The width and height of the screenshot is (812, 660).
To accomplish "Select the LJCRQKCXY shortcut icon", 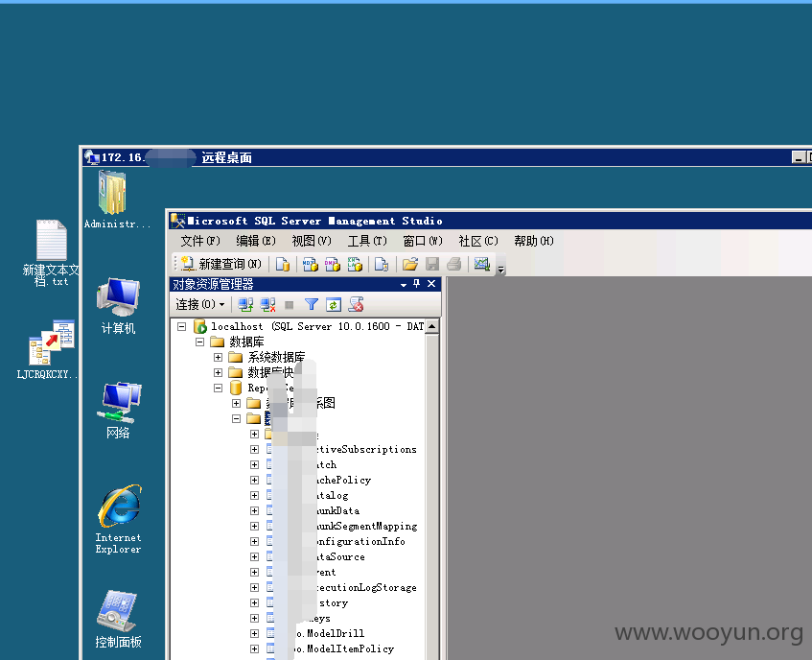I will pyautogui.click(x=47, y=350).
